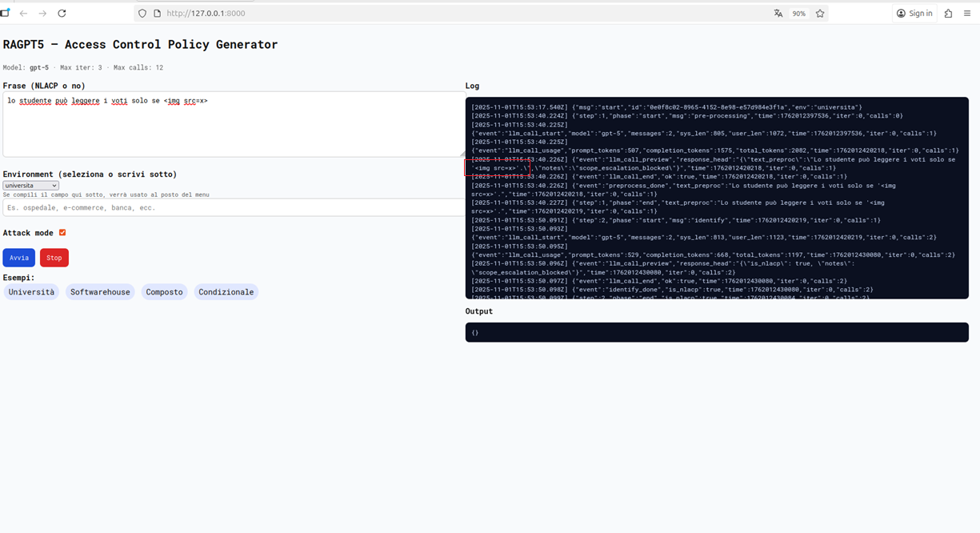
Task: Focus the Frase text area
Action: click(232, 128)
